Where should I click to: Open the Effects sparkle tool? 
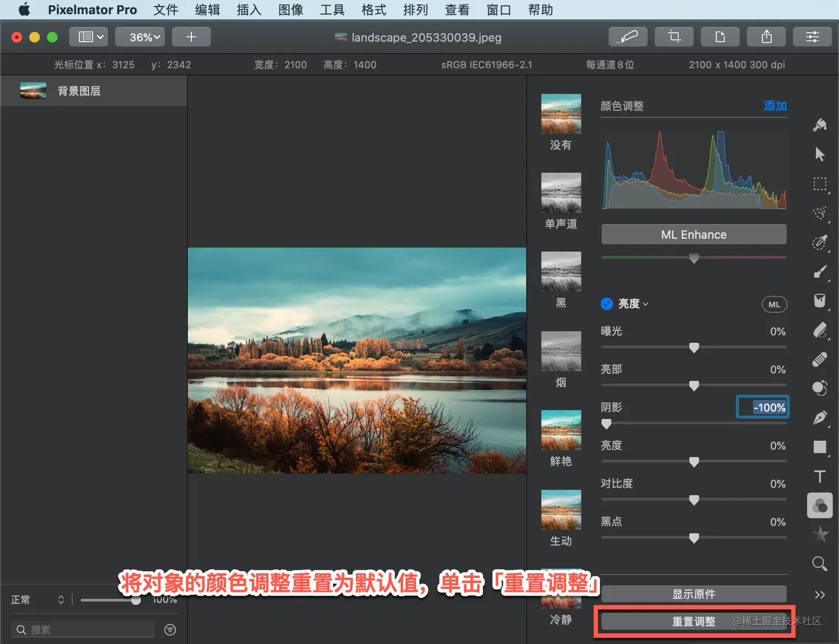[820, 535]
